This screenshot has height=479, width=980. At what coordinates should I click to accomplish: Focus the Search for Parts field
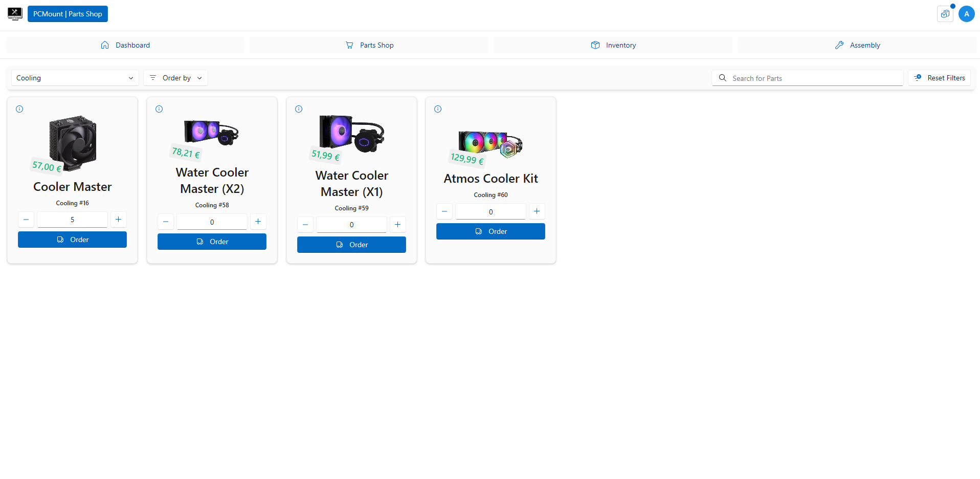[x=808, y=78]
